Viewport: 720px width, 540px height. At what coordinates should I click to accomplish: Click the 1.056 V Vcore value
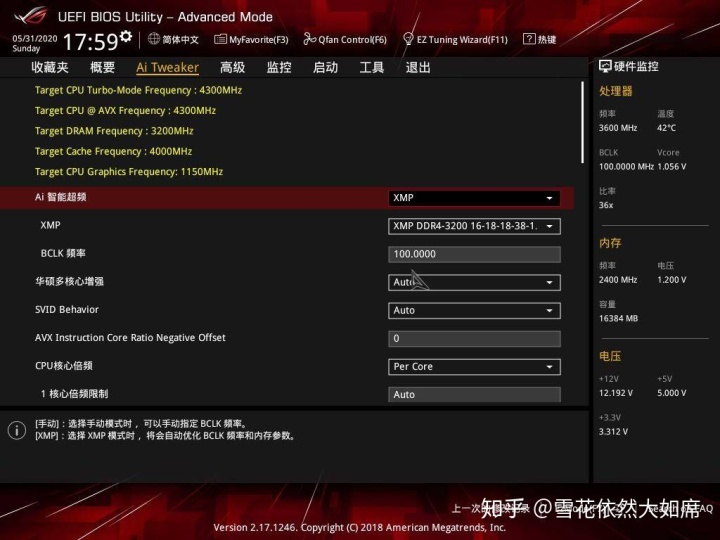672,167
